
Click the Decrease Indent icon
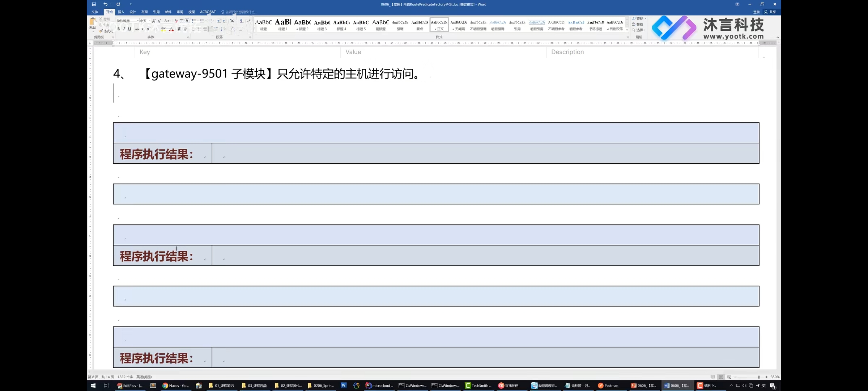(219, 21)
